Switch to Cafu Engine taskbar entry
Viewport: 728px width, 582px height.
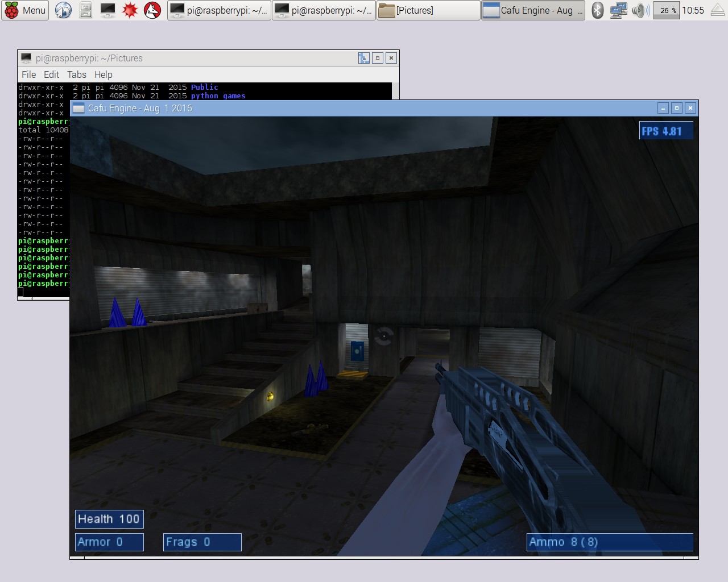click(x=533, y=10)
